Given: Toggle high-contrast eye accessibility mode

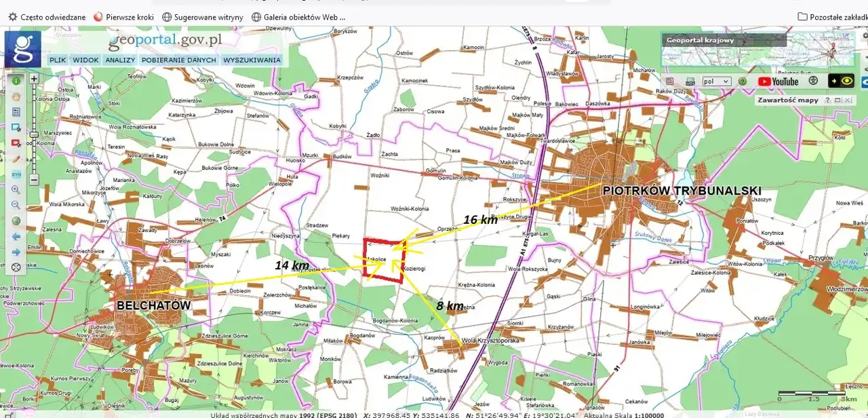Looking at the screenshot, I should coord(846,81).
